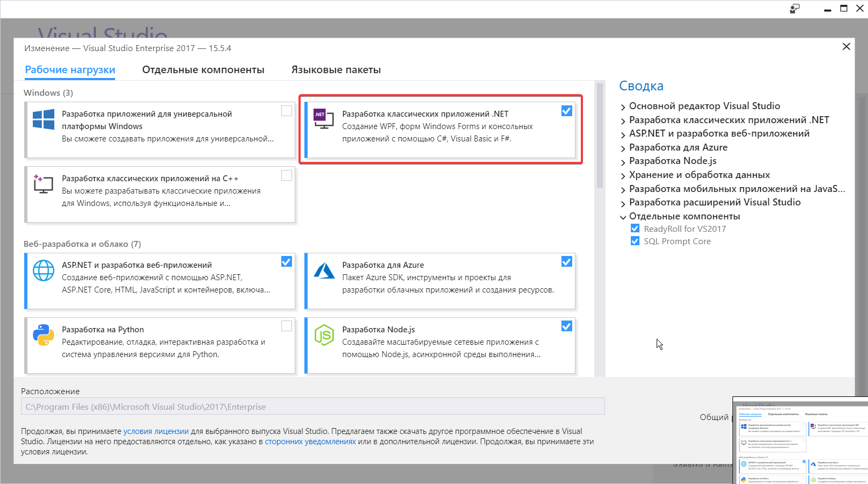Click 'Разработка Node.js' card title
Screen dimensions: 868x484
[x=379, y=329]
